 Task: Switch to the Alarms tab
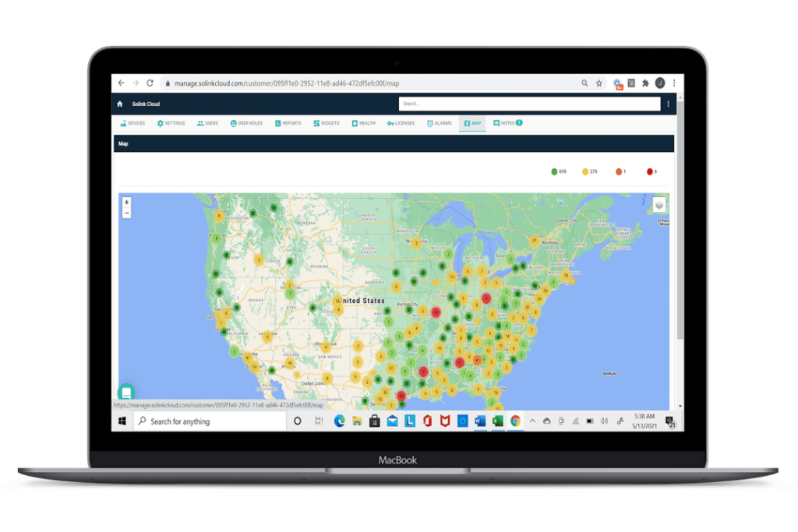440,123
